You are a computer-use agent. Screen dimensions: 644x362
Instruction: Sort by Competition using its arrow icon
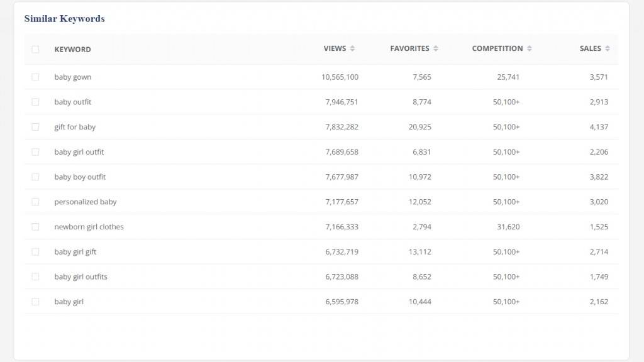[x=530, y=49]
